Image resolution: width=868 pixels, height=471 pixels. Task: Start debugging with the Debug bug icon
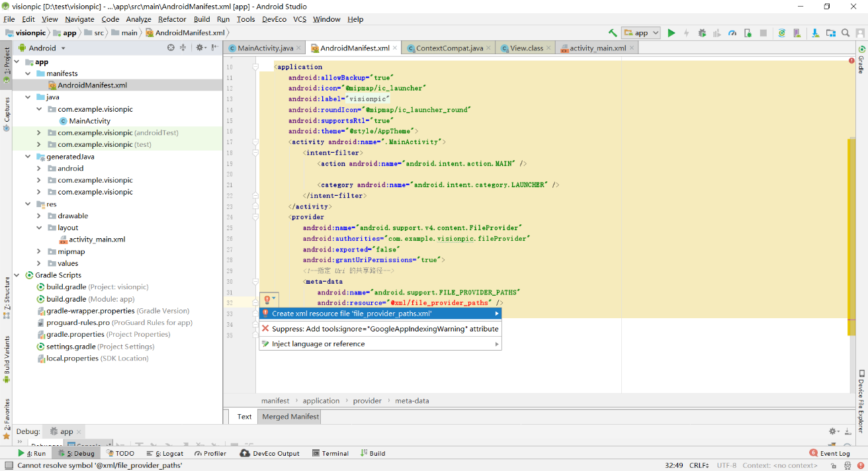[702, 33]
